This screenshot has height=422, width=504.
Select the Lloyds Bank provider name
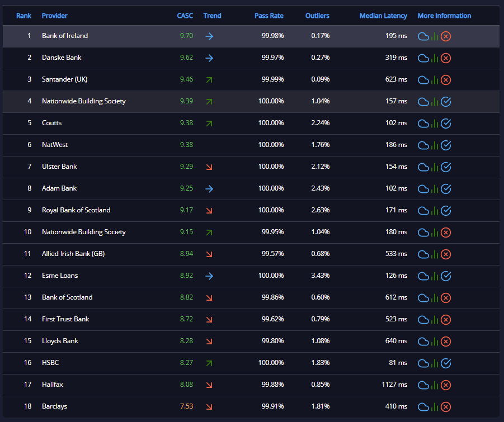(x=60, y=341)
